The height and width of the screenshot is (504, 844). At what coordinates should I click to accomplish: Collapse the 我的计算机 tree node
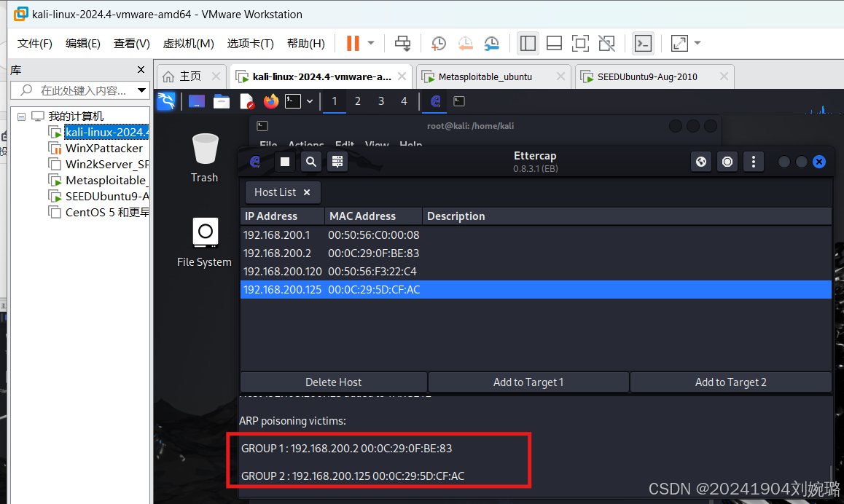click(x=22, y=117)
